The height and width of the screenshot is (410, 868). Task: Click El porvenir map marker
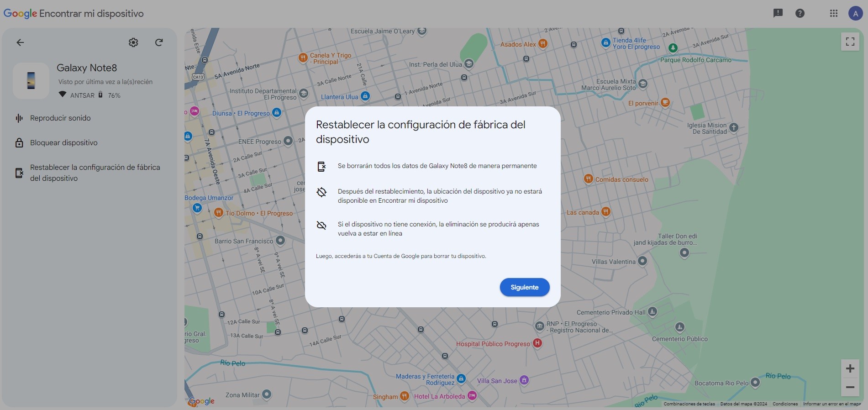click(665, 102)
